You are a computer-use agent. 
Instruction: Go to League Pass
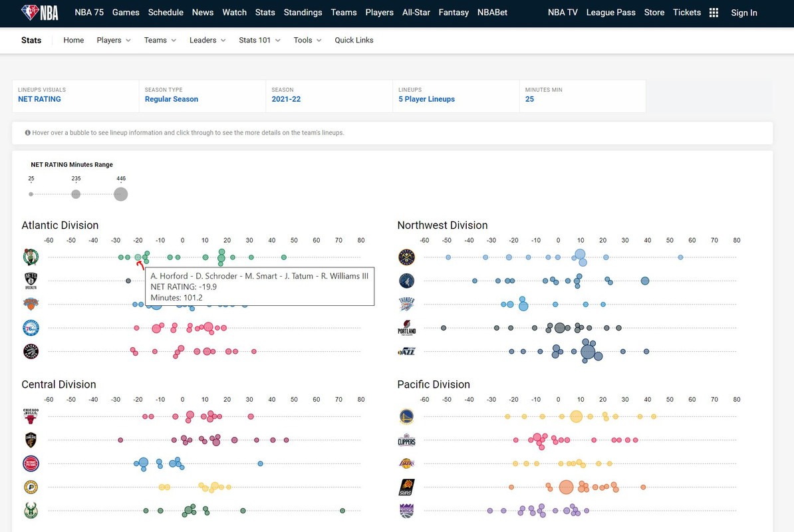[610, 13]
